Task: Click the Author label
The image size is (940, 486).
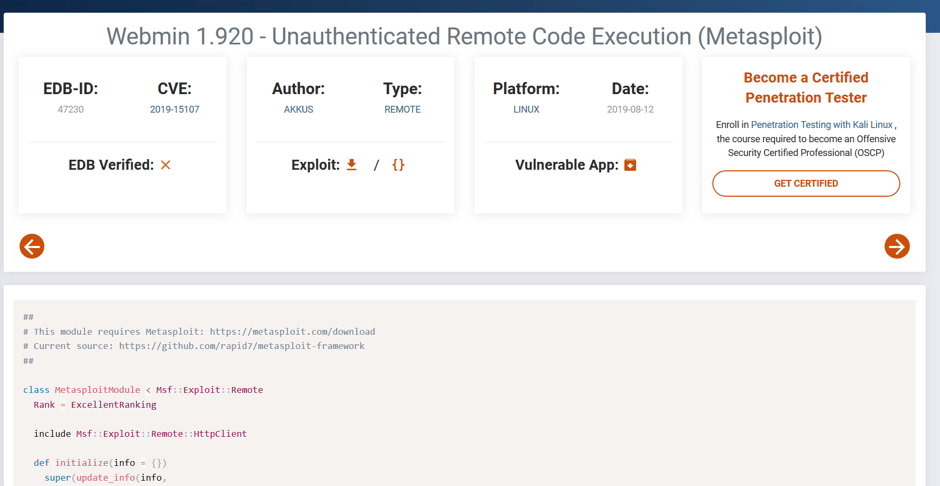Action: 299,89
